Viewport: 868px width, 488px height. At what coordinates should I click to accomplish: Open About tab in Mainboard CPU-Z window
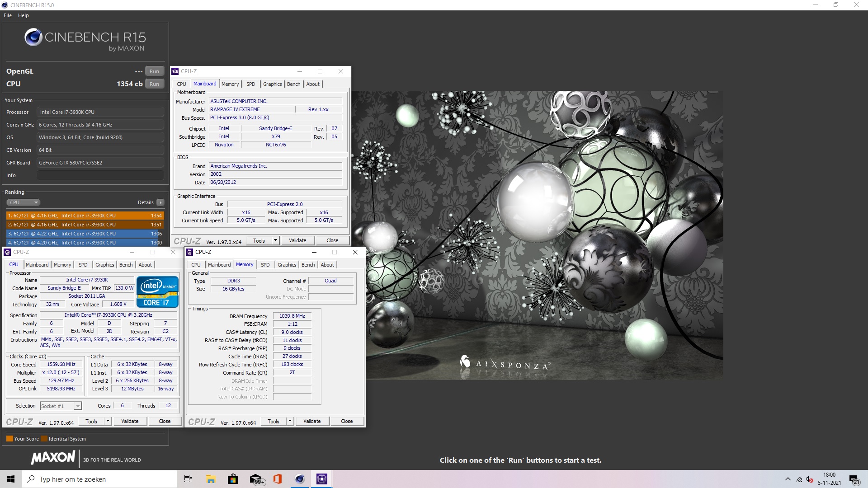coord(313,84)
